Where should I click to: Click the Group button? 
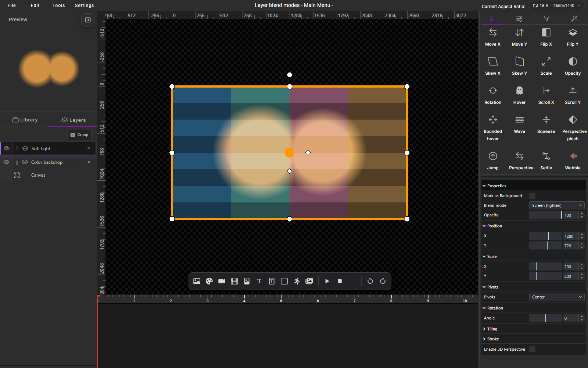(79, 135)
